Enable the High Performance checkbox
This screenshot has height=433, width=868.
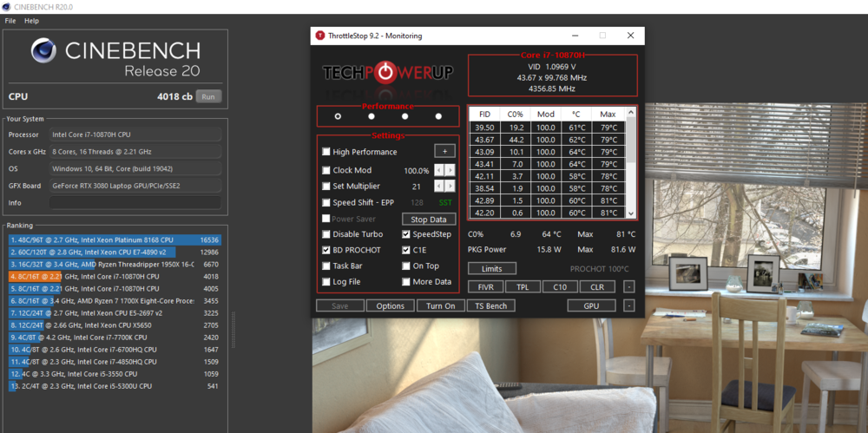point(326,152)
